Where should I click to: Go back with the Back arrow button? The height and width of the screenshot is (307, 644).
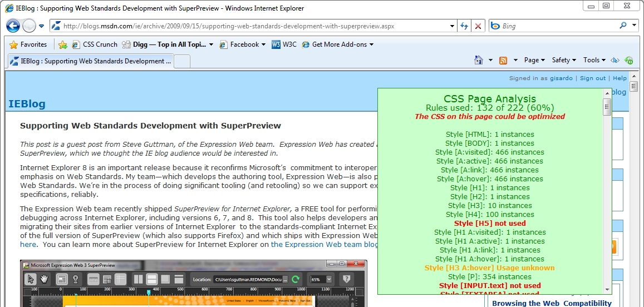[x=13, y=26]
